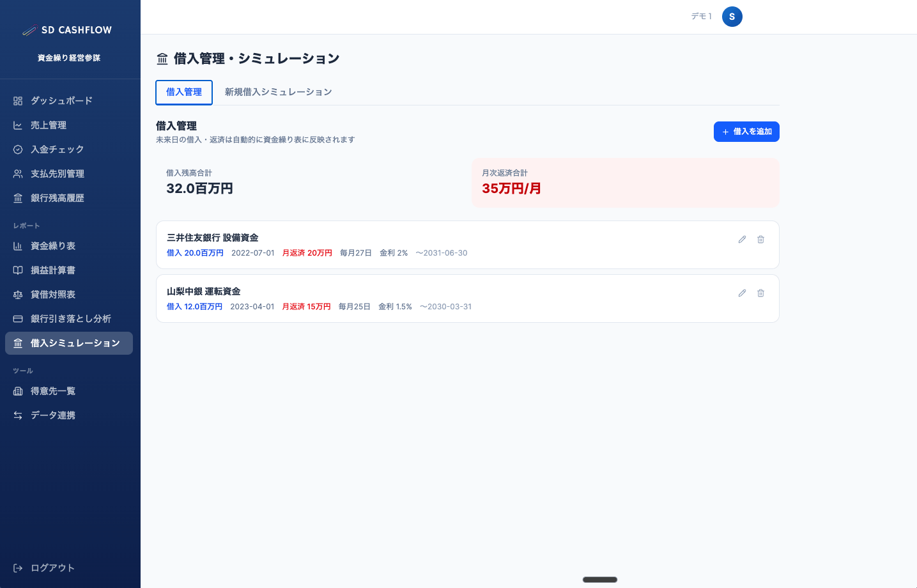Edit the 山梨中銀 運転資金 loan
Viewport: 917px width, 588px height.
click(742, 293)
